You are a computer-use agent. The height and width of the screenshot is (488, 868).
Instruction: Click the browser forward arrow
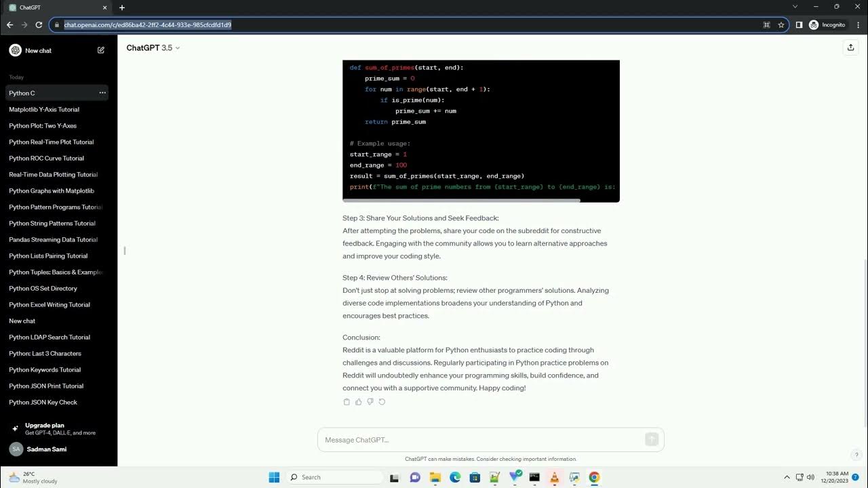[24, 25]
